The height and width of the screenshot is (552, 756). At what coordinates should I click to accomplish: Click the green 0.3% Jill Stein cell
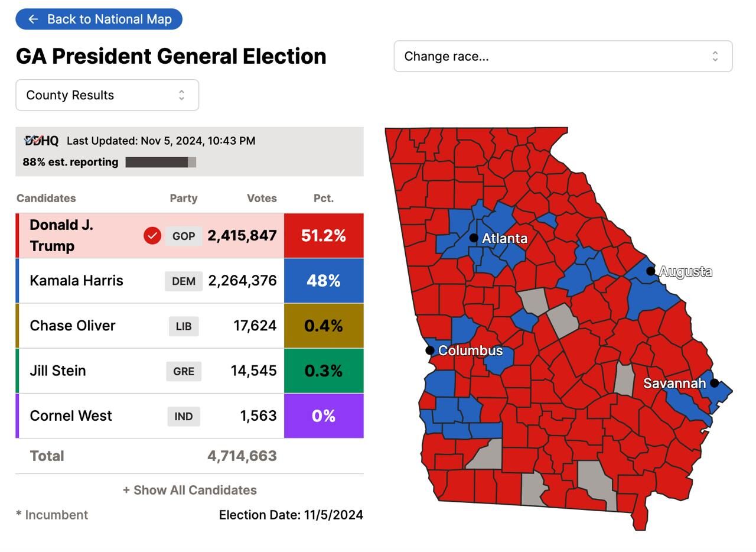tap(324, 371)
